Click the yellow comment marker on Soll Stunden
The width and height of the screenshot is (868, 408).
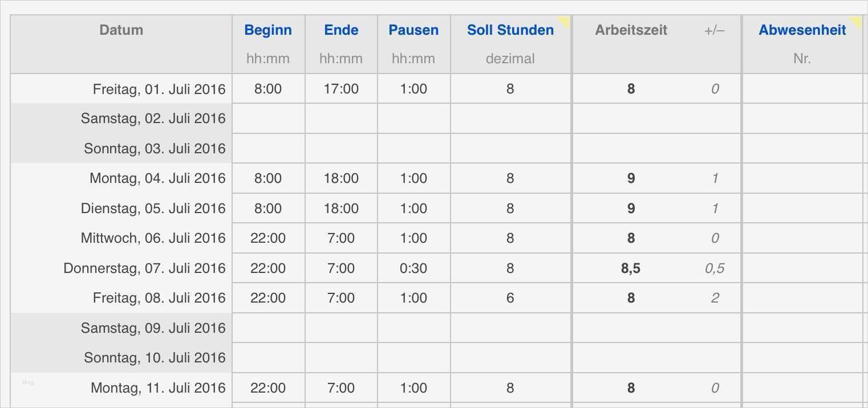(x=565, y=21)
